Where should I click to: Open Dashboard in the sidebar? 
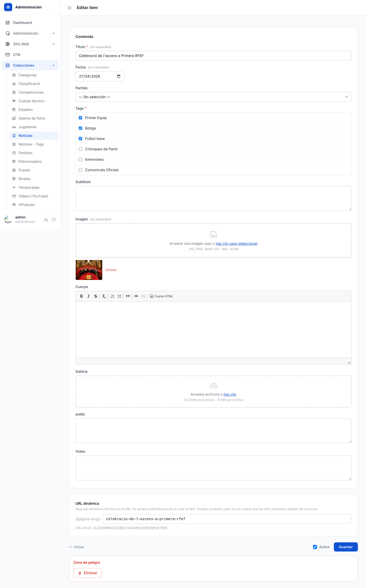click(x=30, y=23)
